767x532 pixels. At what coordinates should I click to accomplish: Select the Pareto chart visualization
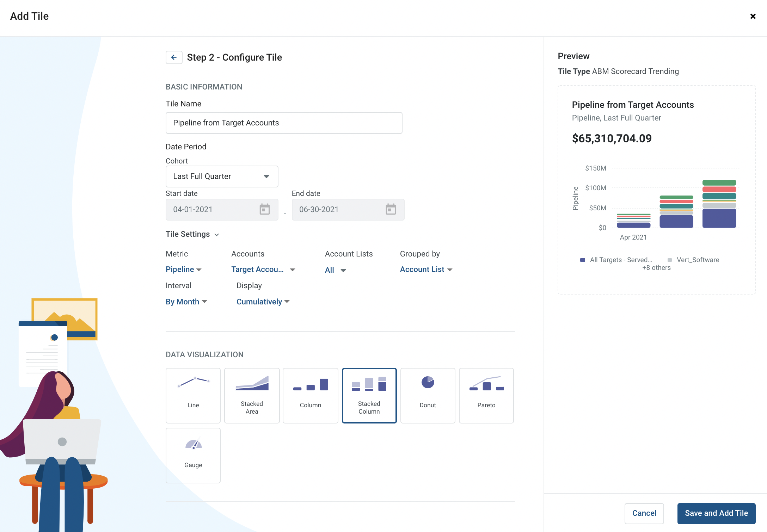[x=486, y=396]
